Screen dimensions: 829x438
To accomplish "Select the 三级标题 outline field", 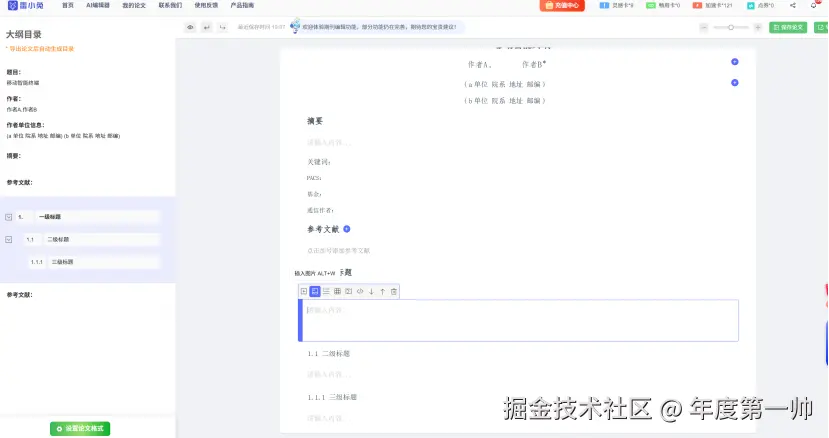I will tap(104, 262).
